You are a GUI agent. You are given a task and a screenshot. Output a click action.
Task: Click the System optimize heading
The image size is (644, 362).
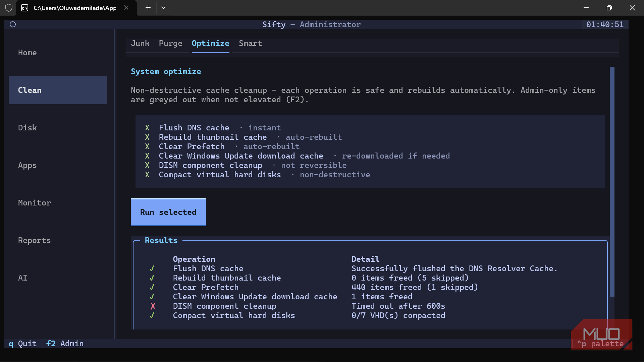(x=166, y=71)
